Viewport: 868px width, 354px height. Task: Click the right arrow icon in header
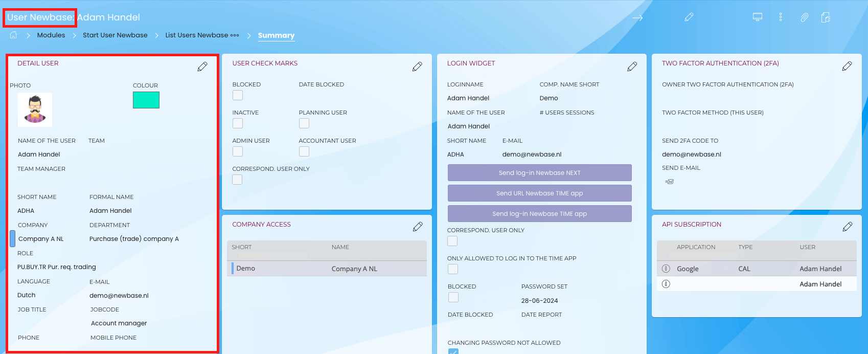click(x=637, y=17)
